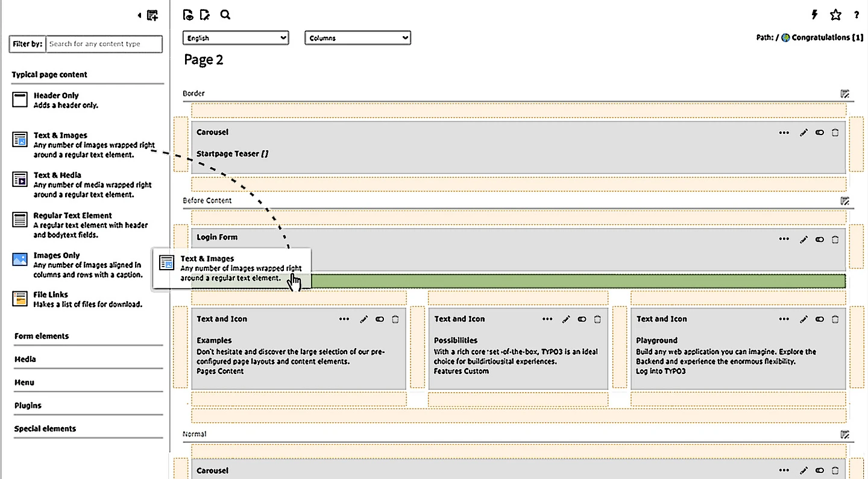Screen dimensions: 868x479
Task: Toggle visibility of the Possibilities element
Action: tap(582, 319)
